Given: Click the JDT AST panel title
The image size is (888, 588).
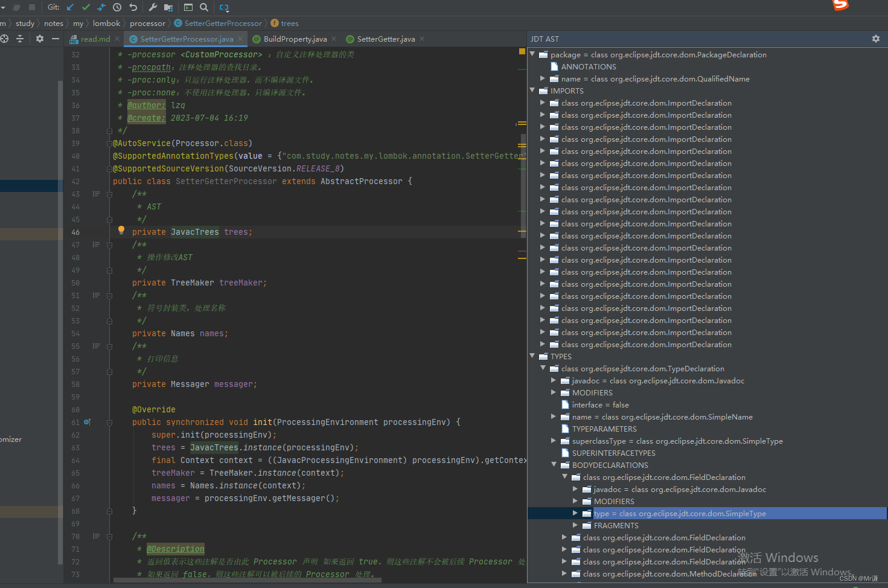Looking at the screenshot, I should click(545, 39).
